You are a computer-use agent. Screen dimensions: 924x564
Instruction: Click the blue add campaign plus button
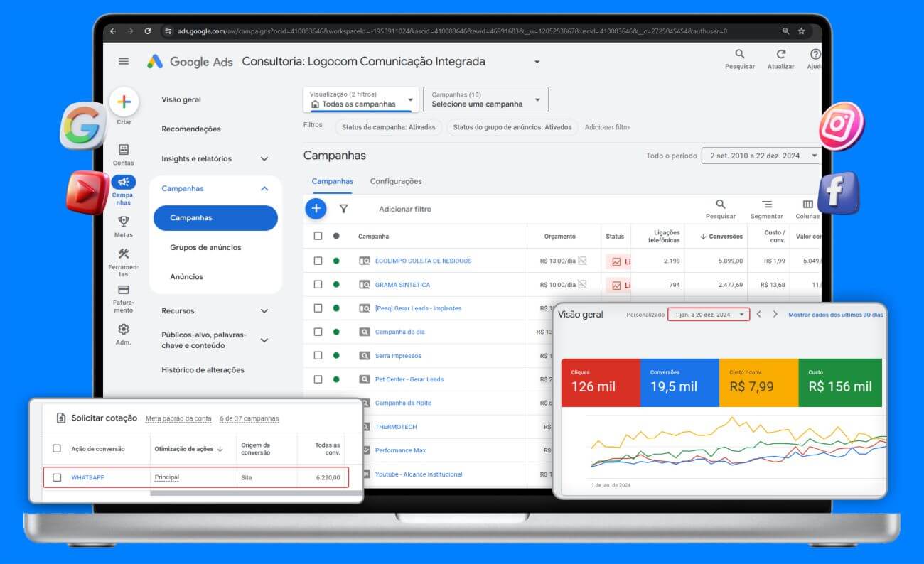click(x=316, y=208)
